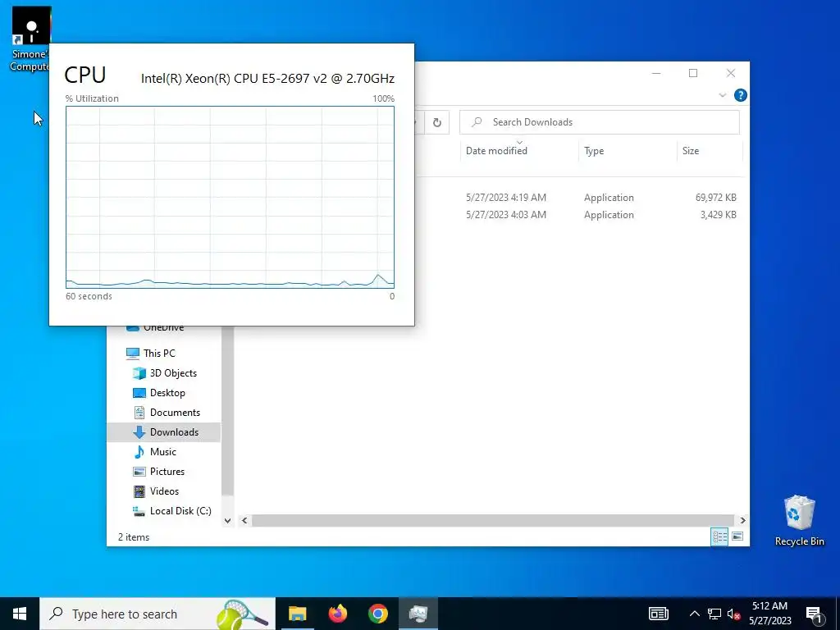840x630 pixels.
Task: Launch Firefox from the taskbar
Action: [337, 614]
